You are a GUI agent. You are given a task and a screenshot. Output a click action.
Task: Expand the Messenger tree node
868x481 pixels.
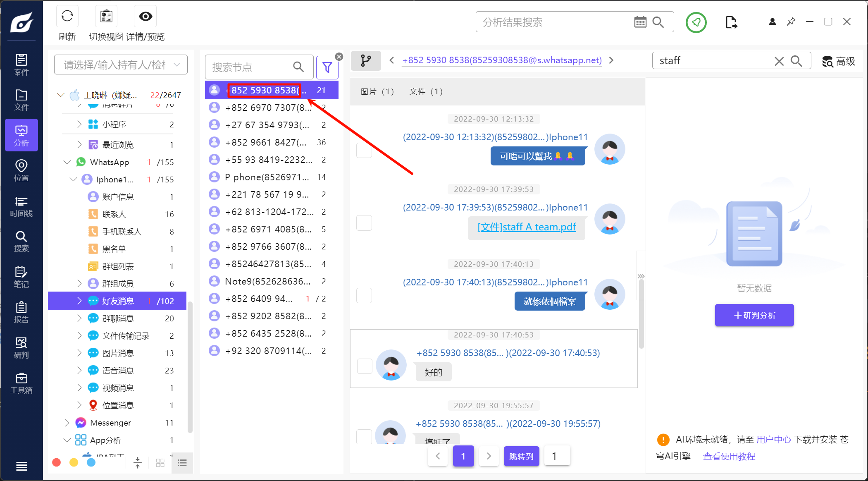coord(67,423)
